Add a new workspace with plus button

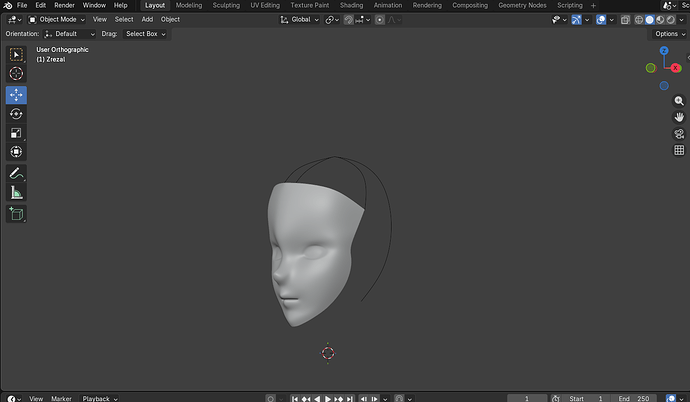[x=593, y=5]
